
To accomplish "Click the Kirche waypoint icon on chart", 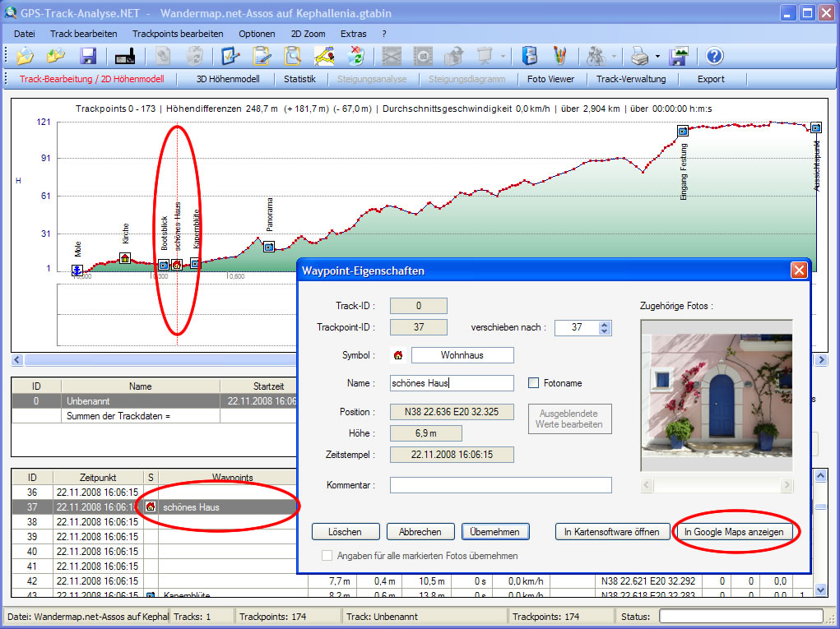I will (125, 258).
